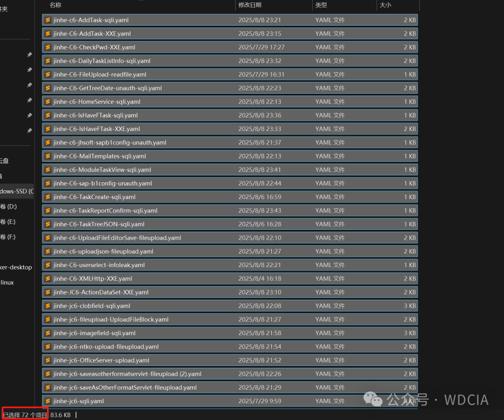Sort files by the 修改日期 column header
Image resolution: width=504 pixels, height=420 pixels.
(250, 5)
